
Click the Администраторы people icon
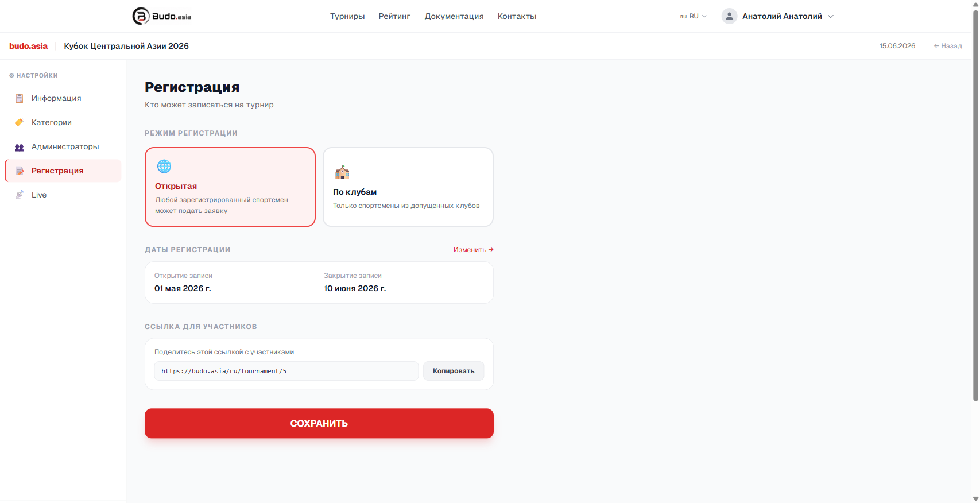click(x=20, y=147)
